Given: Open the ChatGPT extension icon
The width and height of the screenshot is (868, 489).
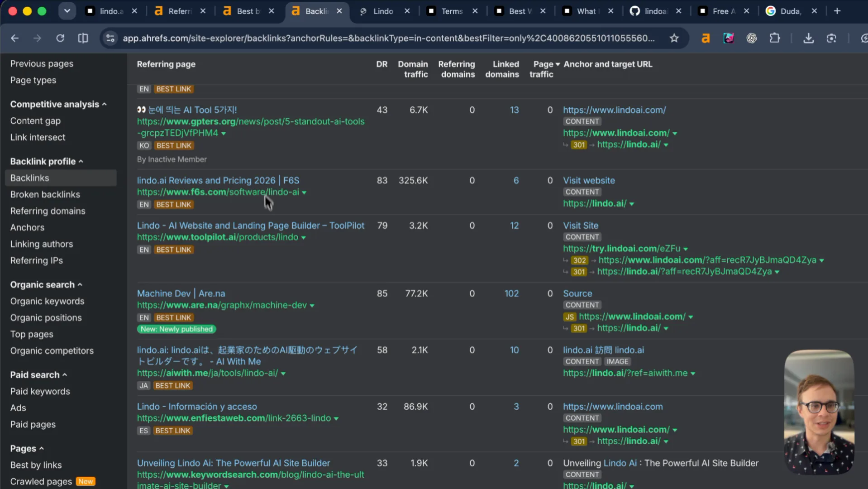Looking at the screenshot, I should point(752,38).
